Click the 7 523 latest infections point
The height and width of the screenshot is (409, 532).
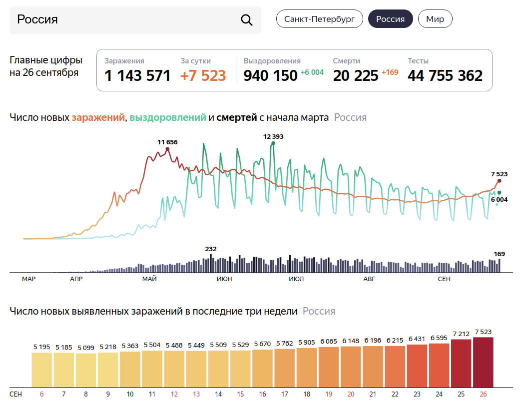(x=499, y=181)
